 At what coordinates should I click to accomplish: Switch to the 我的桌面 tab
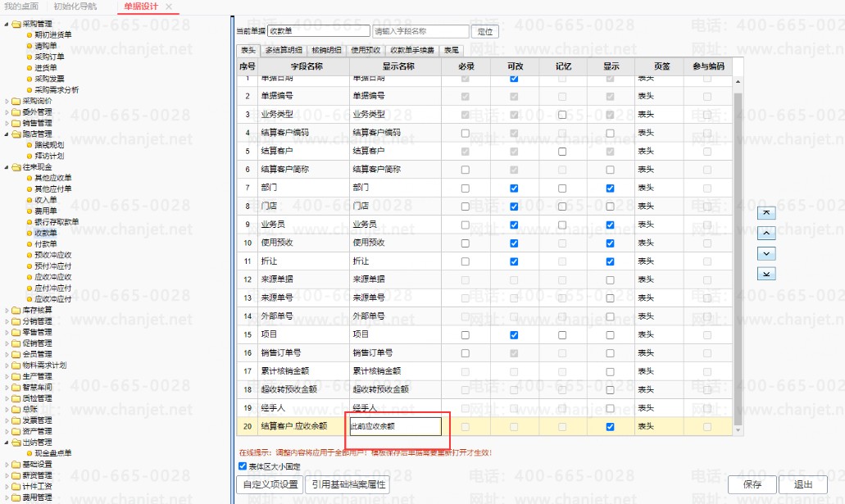point(21,7)
